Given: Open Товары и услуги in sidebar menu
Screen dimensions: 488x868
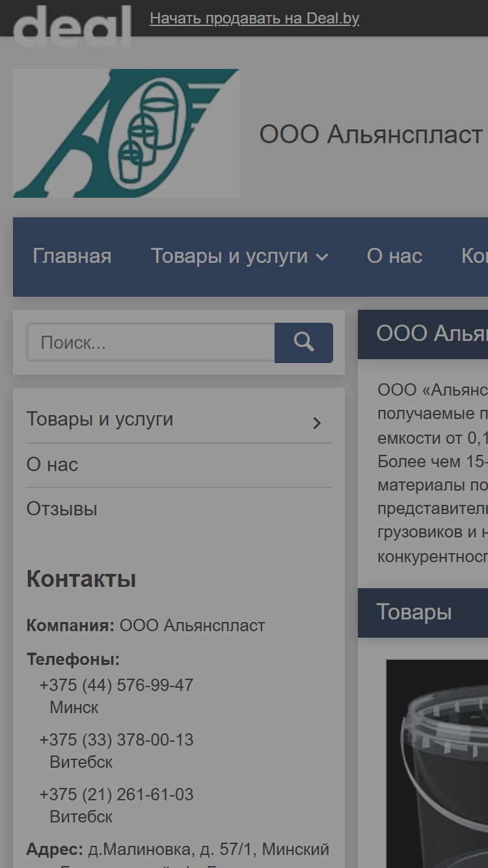Looking at the screenshot, I should coord(100,419).
